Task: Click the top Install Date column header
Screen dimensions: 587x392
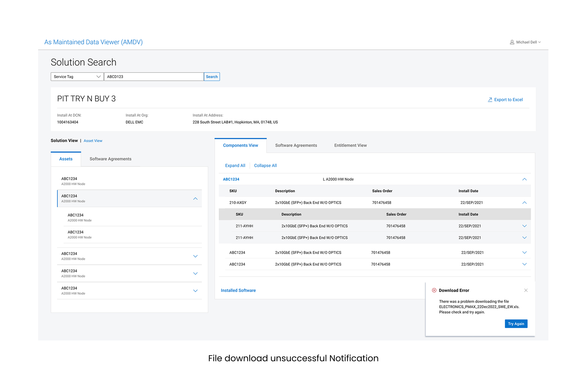Action: [x=468, y=191]
